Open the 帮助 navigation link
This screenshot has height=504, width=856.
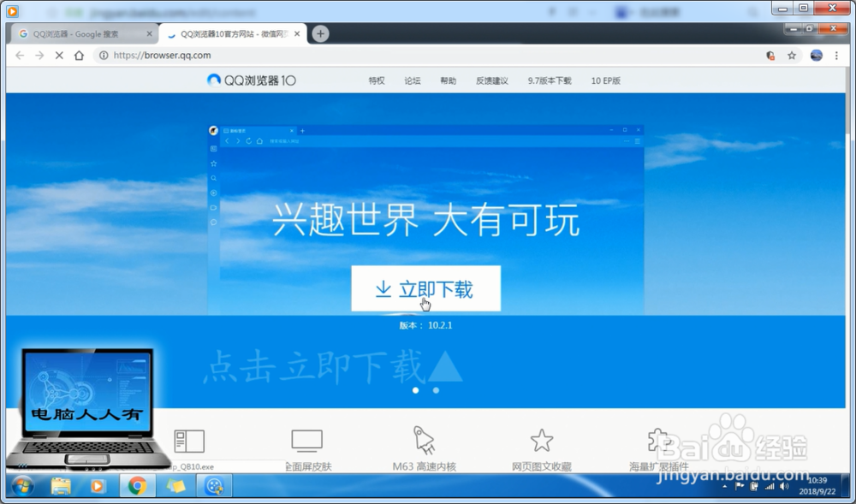(449, 80)
